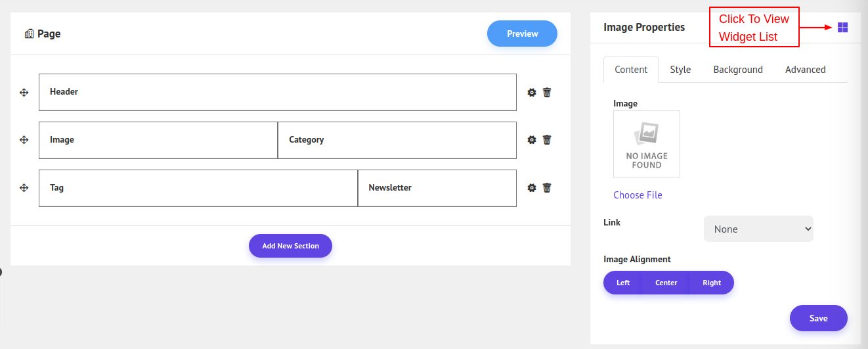Set image alignment to Left

623,283
